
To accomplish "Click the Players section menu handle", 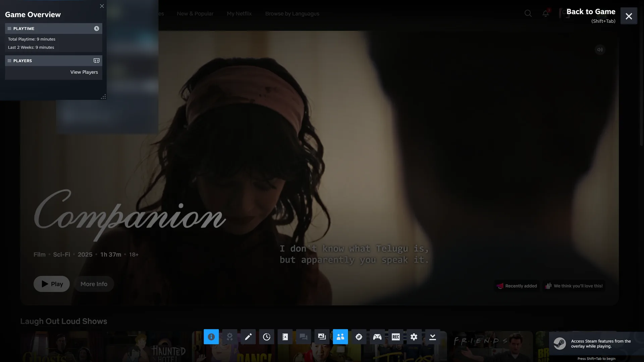I will (9, 61).
